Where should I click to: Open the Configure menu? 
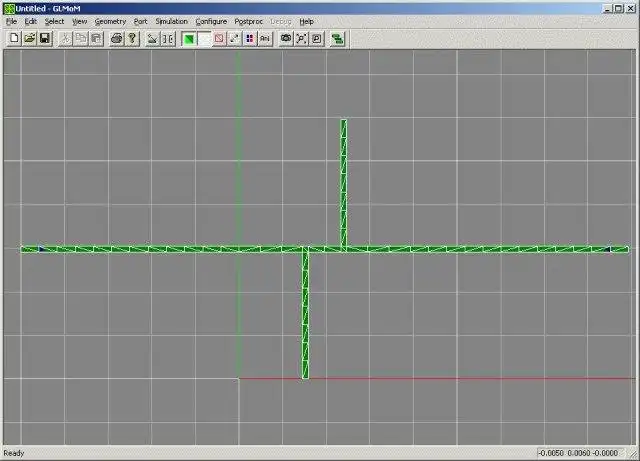coord(211,21)
